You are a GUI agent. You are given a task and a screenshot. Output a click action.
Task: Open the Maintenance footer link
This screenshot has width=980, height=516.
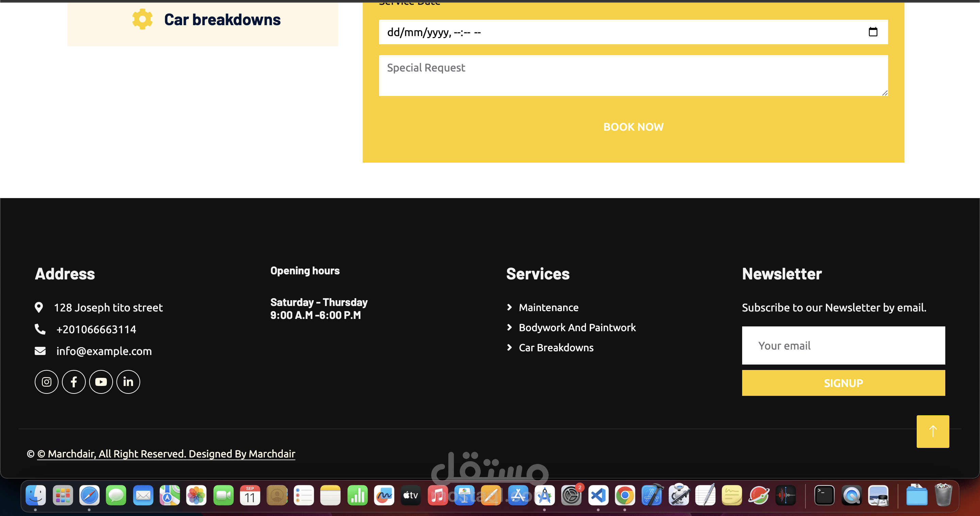pyautogui.click(x=548, y=307)
